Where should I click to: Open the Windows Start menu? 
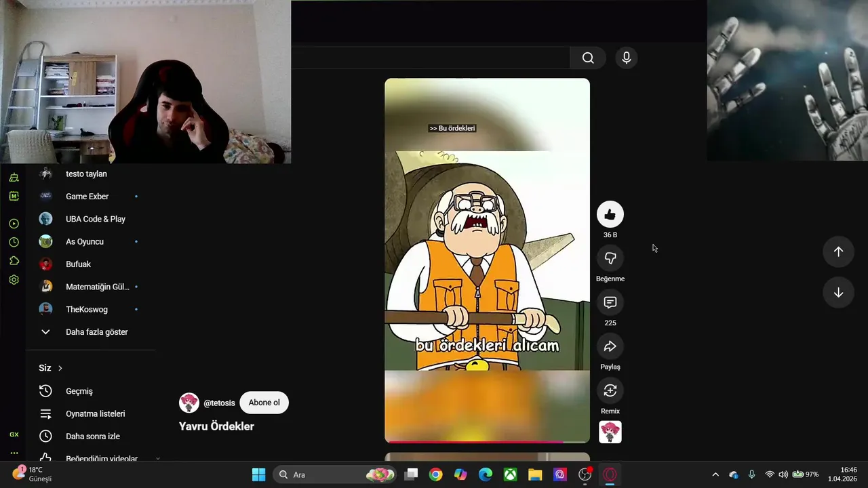258,474
